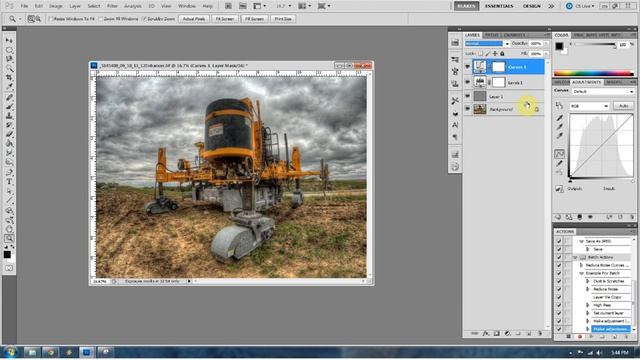Click the on-image adjustment hand tool in Curves
The width and height of the screenshot is (640, 360).
[559, 106]
